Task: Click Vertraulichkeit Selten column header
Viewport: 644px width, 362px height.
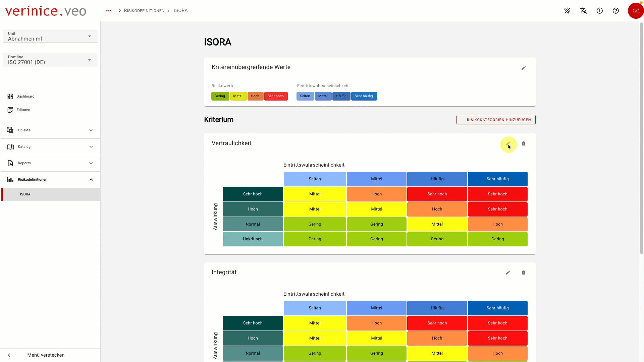Action: [x=315, y=179]
